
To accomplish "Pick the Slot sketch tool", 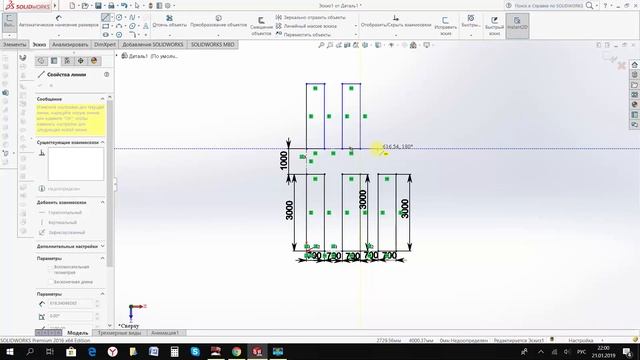I will [x=106, y=35].
